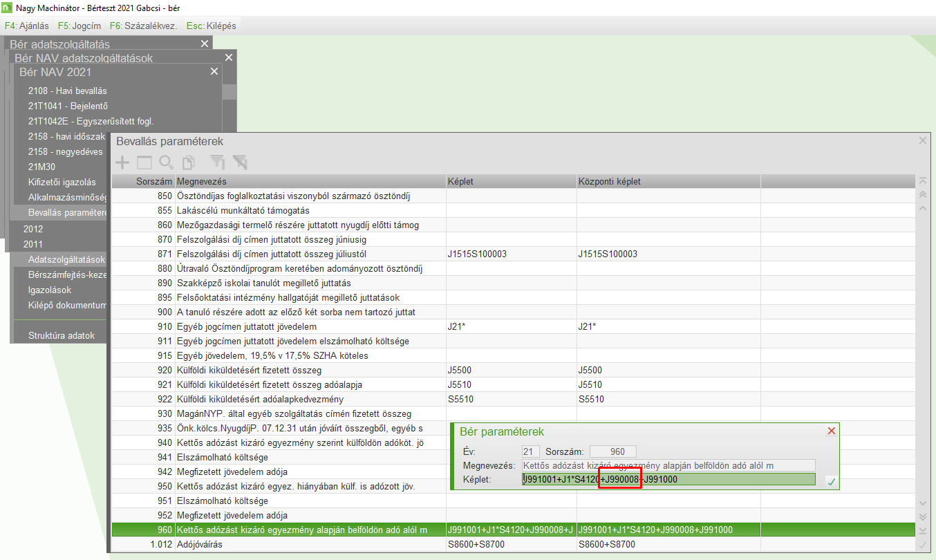Click the magnifier search toolbar icon
936x560 pixels.
pos(166,162)
